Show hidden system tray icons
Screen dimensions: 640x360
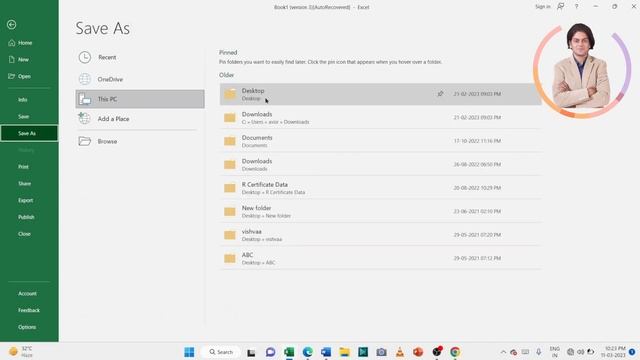(503, 352)
